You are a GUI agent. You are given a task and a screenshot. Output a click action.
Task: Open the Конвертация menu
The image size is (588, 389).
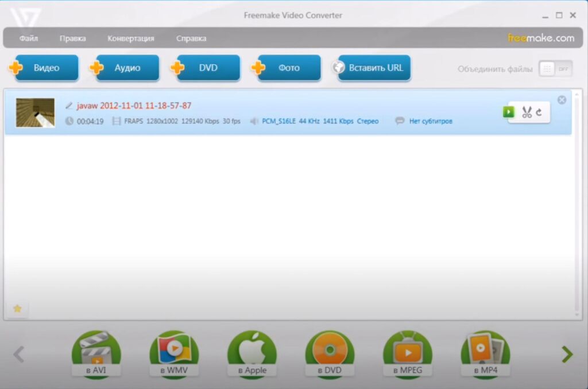(x=131, y=38)
